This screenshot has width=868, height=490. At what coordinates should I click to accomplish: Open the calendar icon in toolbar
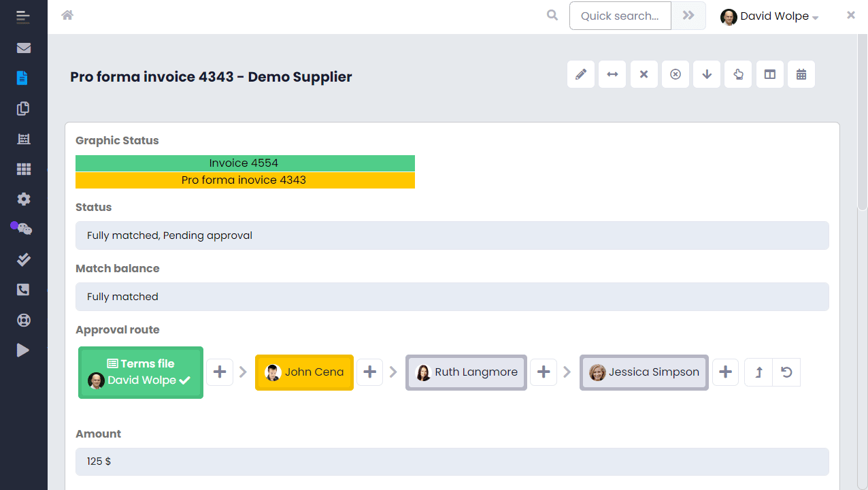pos(801,75)
